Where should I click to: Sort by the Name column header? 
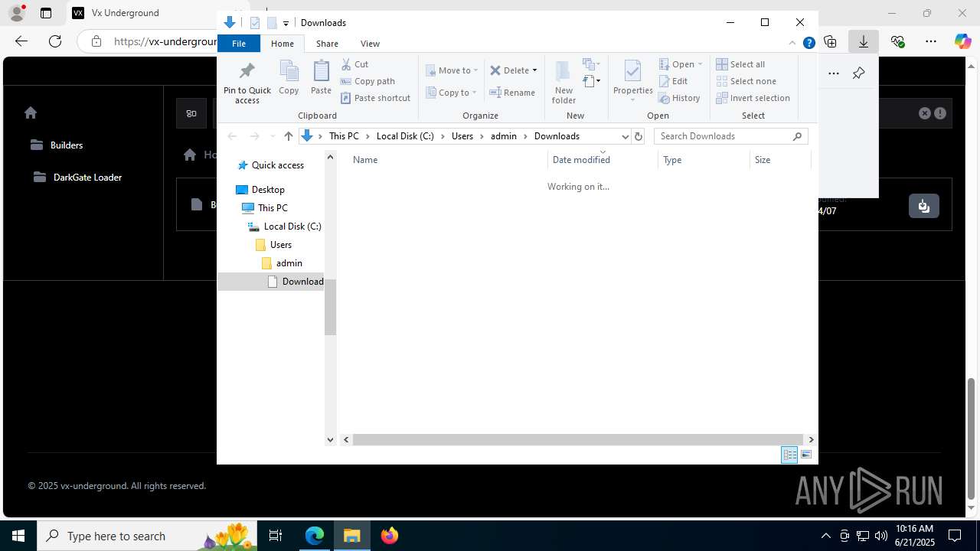click(x=447, y=160)
